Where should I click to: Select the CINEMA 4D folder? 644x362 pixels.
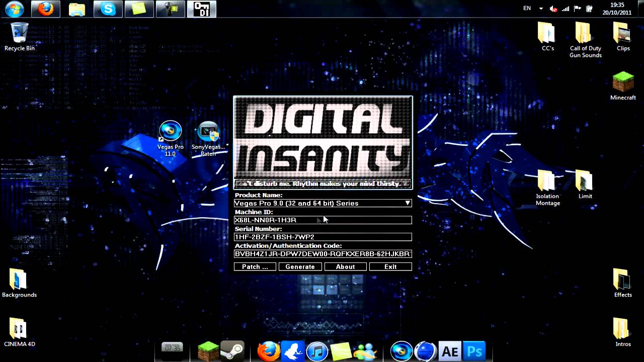click(x=19, y=332)
